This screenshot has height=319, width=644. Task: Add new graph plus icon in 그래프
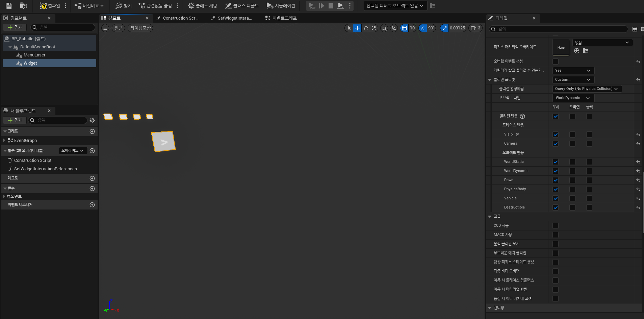92,131
